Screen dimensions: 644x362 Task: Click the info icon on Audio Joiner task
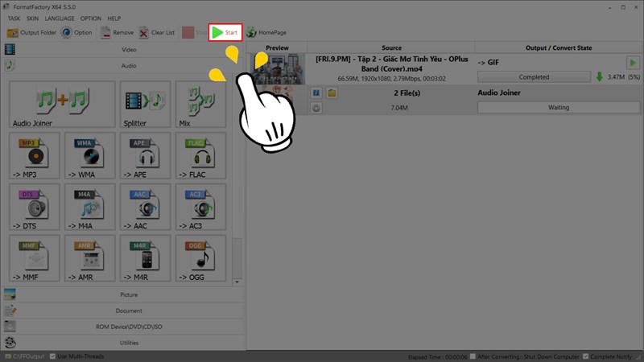(316, 93)
